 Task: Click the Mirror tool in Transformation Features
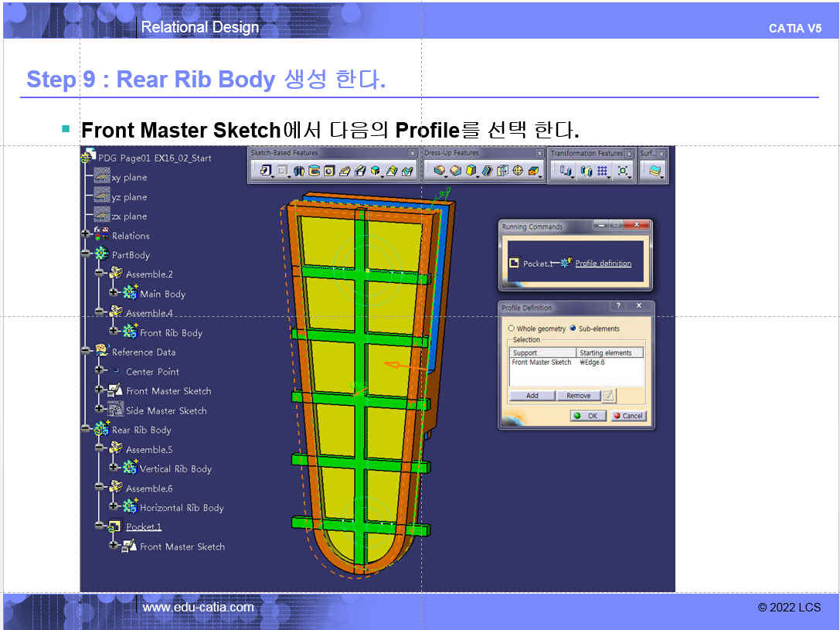[x=587, y=171]
